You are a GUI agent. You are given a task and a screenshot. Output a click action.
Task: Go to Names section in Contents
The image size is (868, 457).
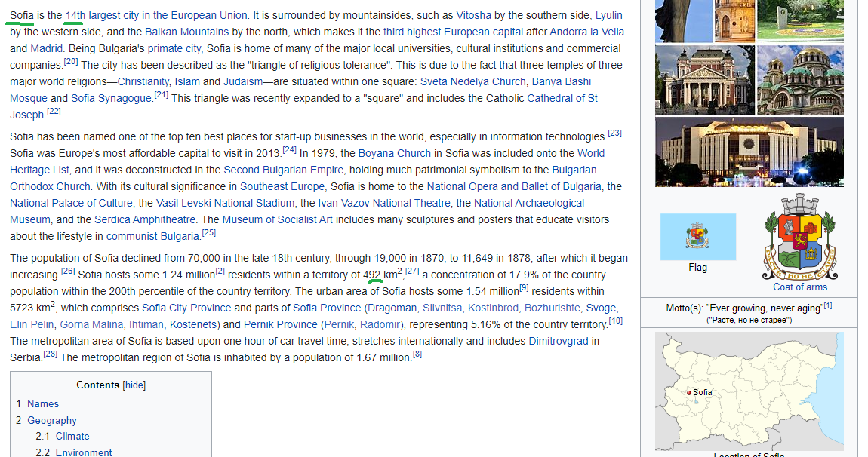click(43, 403)
